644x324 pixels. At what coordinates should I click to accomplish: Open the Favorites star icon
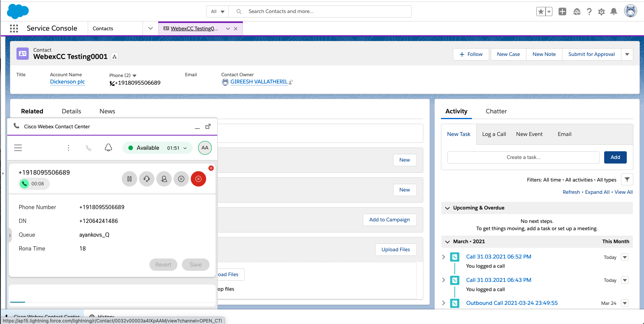[541, 11]
